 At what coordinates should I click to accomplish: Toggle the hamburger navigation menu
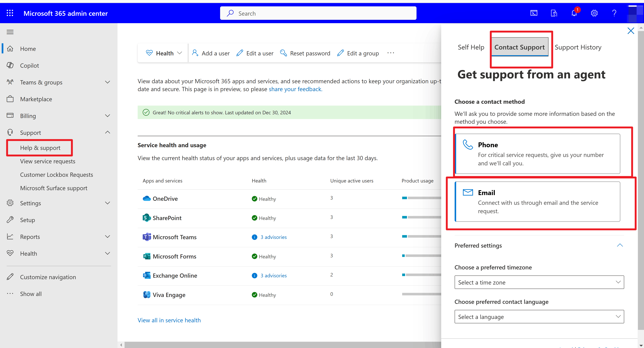click(x=10, y=32)
